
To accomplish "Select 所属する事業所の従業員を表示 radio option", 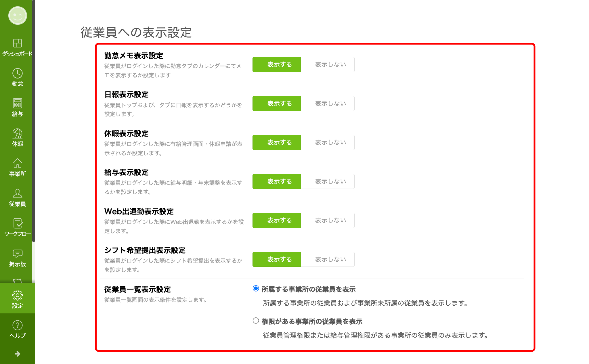I will point(255,288).
